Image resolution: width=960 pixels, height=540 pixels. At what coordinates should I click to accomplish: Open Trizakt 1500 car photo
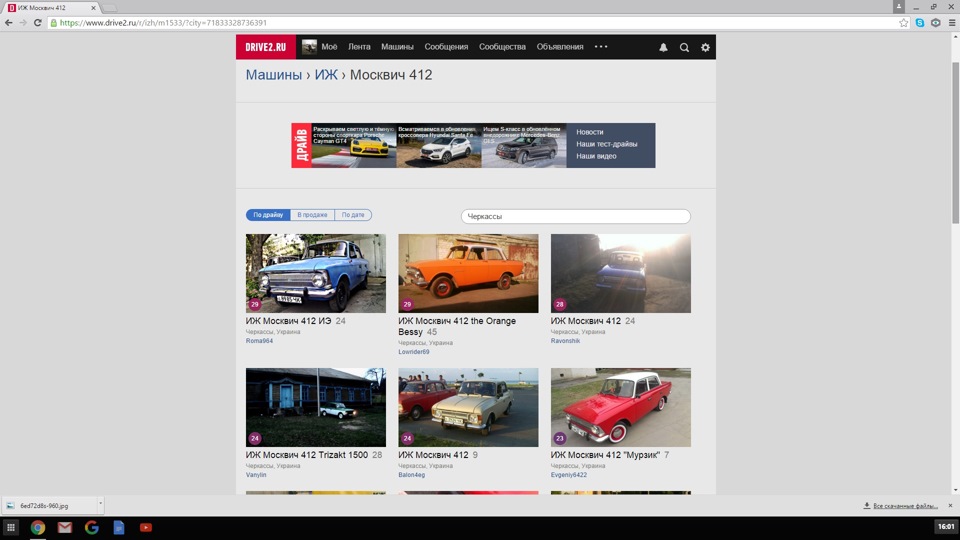click(x=316, y=407)
